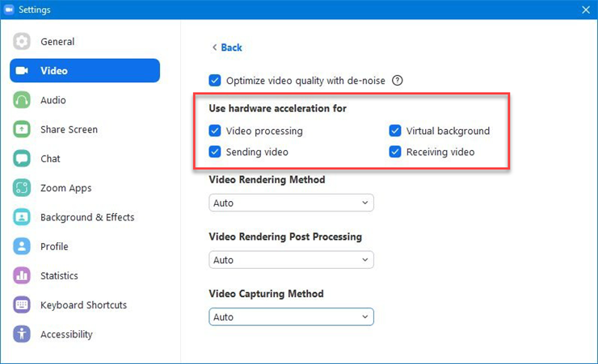Select the Background & Effects icon

(22, 217)
